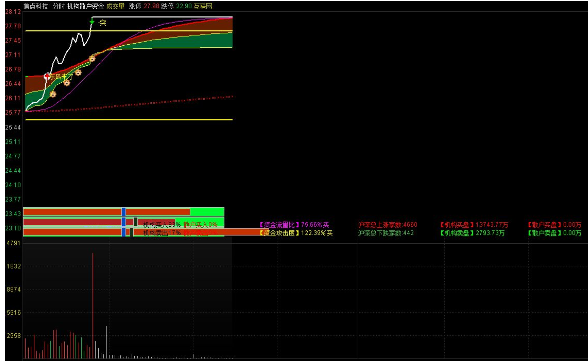This screenshot has width=588, height=363.
Task: Click the yellow 资金攻击图 indicator label
Action: tap(279, 233)
